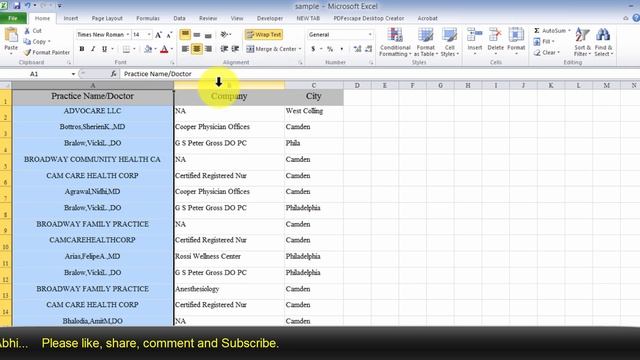Toggle Underline formatting
The height and width of the screenshot is (360, 640).
tap(104, 49)
